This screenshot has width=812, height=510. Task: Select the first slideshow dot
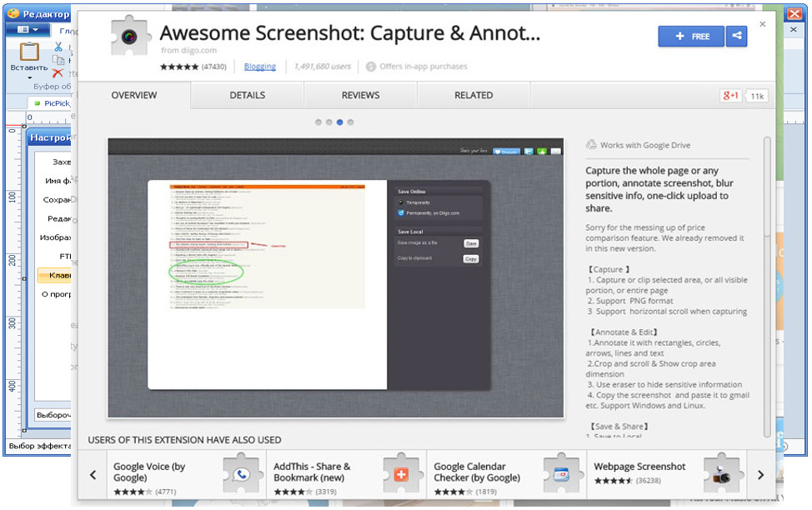click(318, 122)
